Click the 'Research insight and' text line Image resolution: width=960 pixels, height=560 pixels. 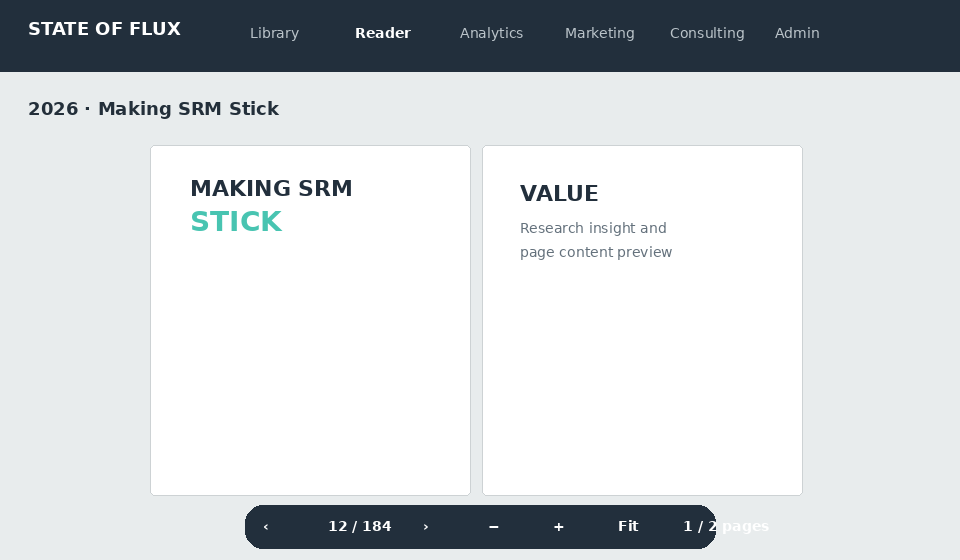click(x=593, y=228)
